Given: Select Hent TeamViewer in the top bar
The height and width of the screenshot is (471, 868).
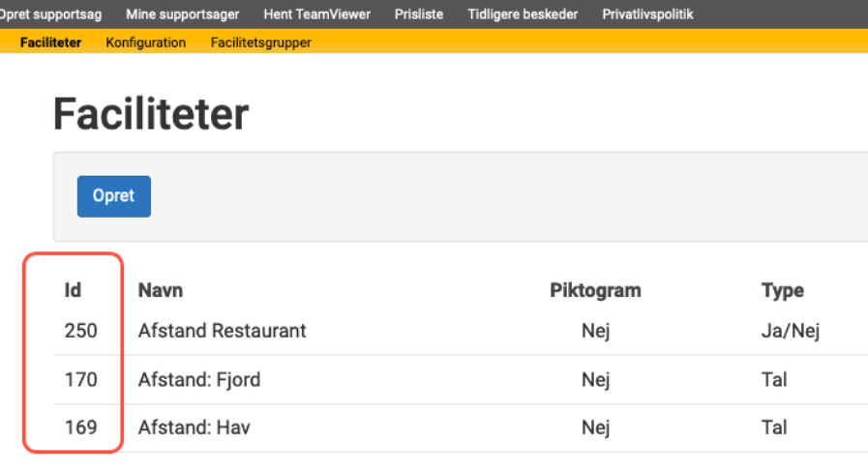Looking at the screenshot, I should [x=317, y=15].
